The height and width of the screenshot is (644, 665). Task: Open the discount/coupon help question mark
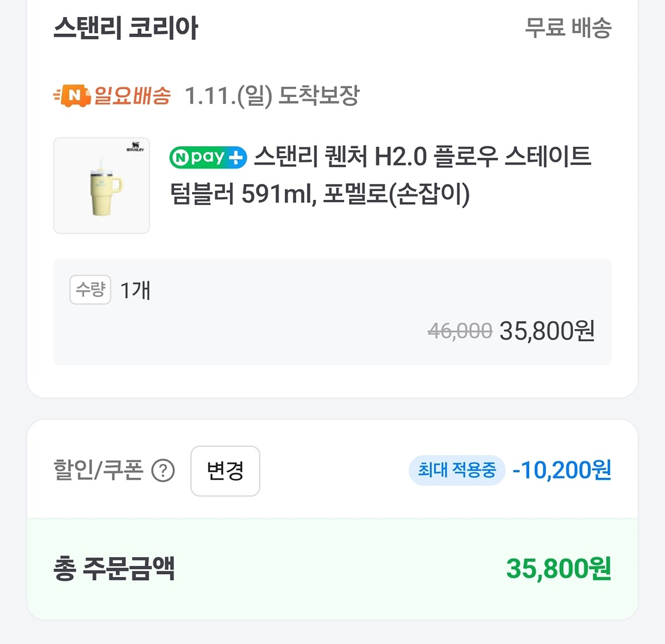point(163,471)
